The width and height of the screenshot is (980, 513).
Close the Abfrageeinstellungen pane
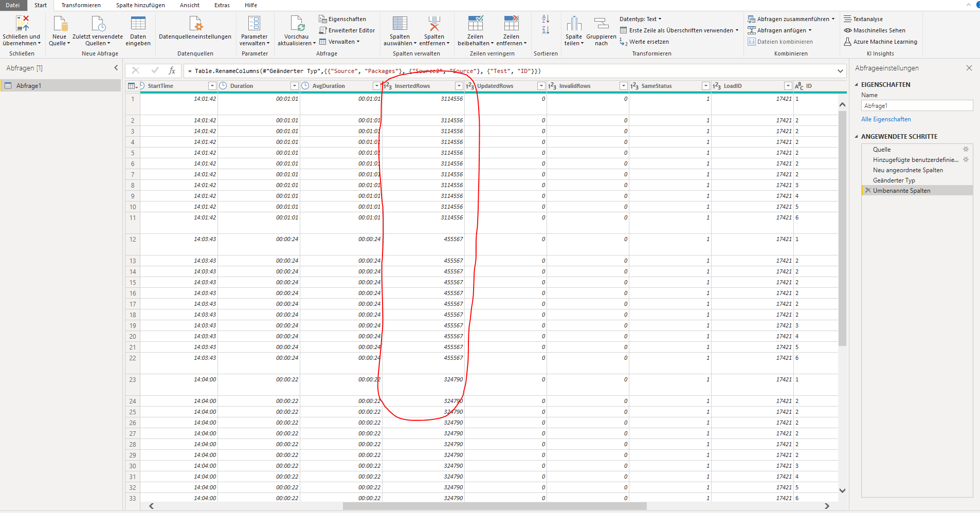[969, 68]
